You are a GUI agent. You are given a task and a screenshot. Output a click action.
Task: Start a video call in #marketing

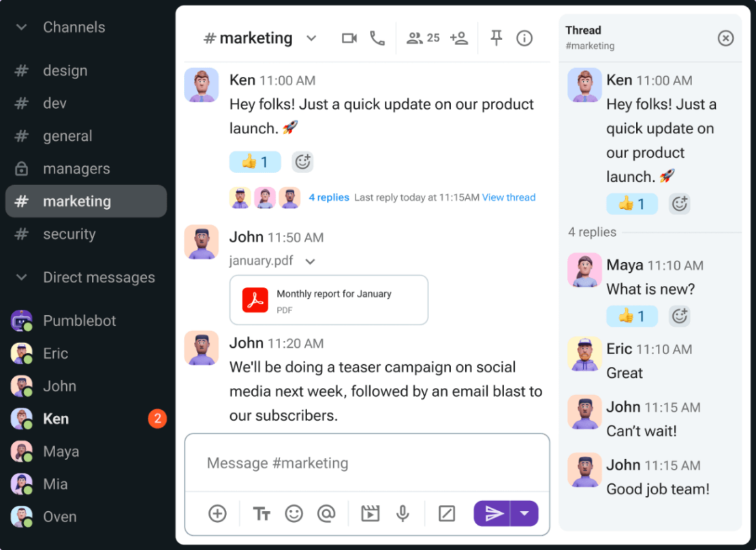click(349, 38)
